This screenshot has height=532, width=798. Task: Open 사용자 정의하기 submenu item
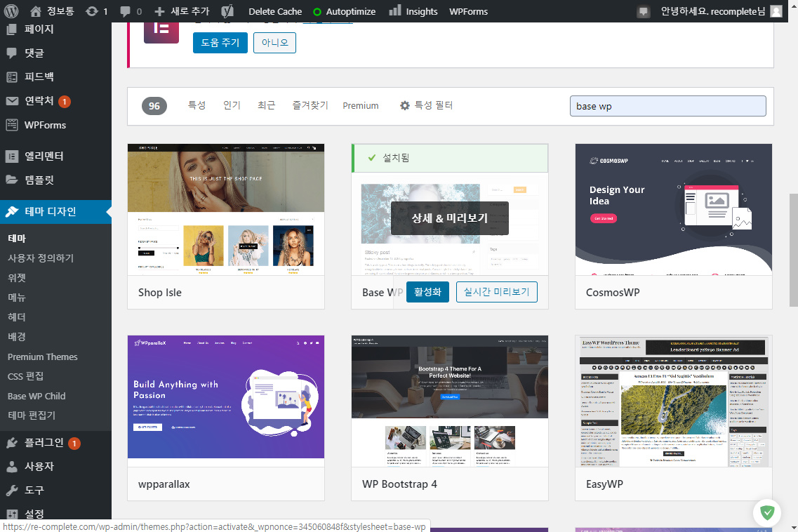coord(41,258)
